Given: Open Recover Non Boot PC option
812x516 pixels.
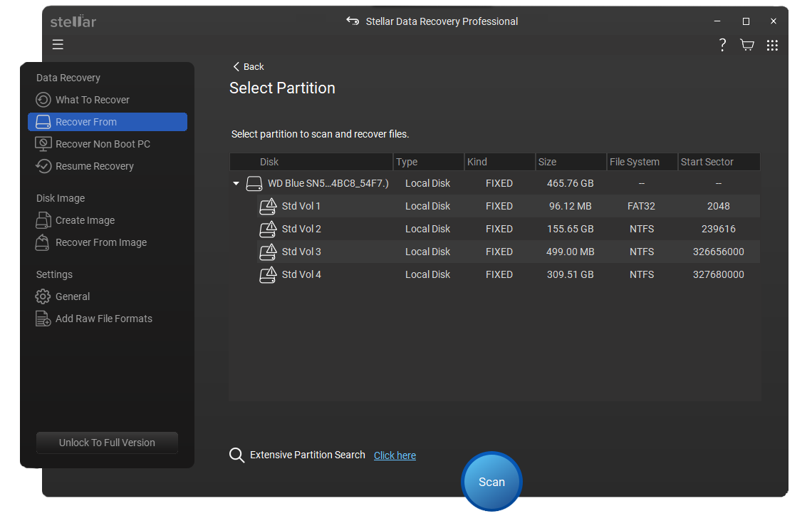Looking at the screenshot, I should click(107, 144).
